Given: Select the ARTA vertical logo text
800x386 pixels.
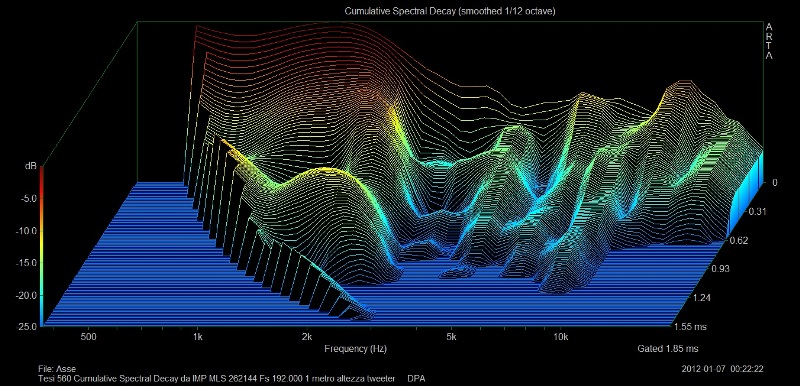Looking at the screenshot, I should [x=769, y=41].
